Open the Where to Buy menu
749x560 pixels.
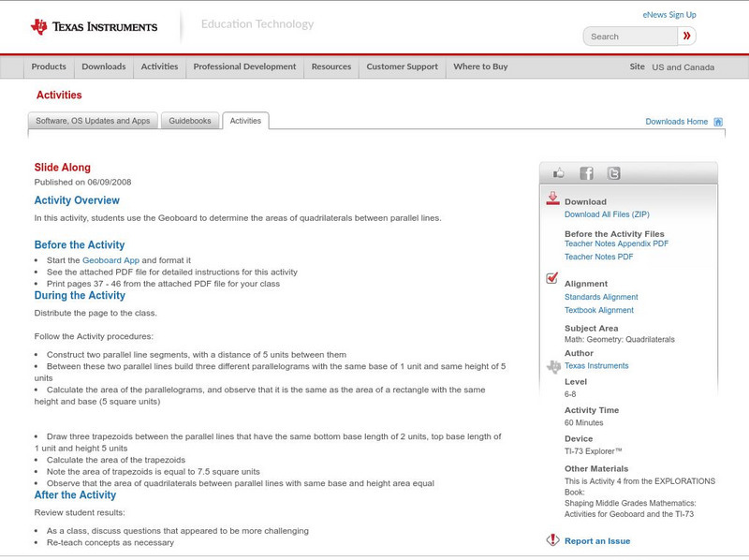point(480,66)
